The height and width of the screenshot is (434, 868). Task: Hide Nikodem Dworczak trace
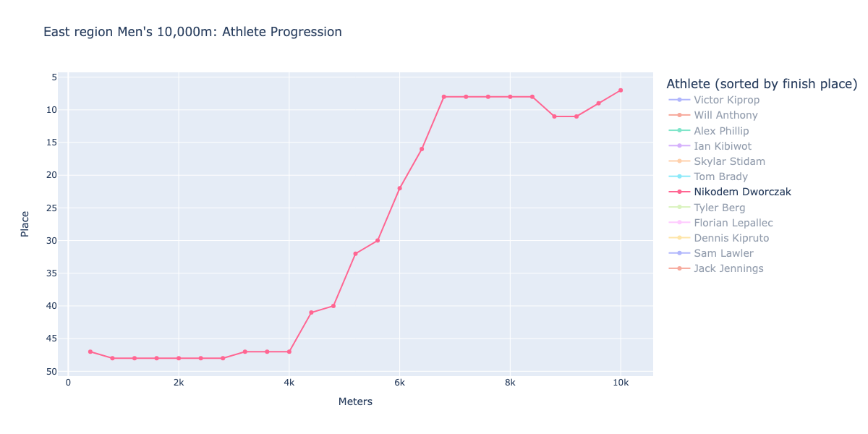pos(730,192)
